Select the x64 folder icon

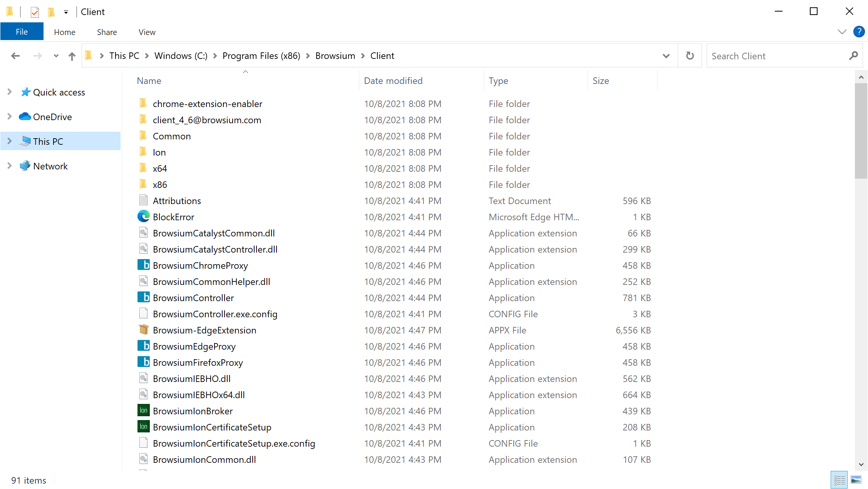[143, 168]
